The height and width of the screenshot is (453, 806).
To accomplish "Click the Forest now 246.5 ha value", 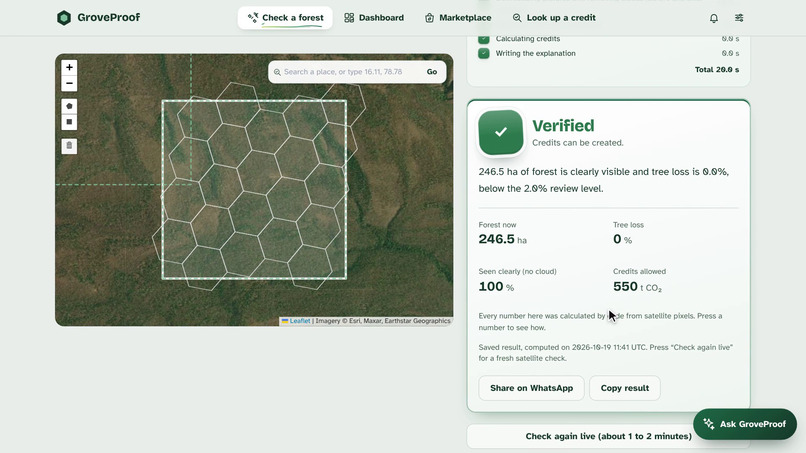I will 502,239.
